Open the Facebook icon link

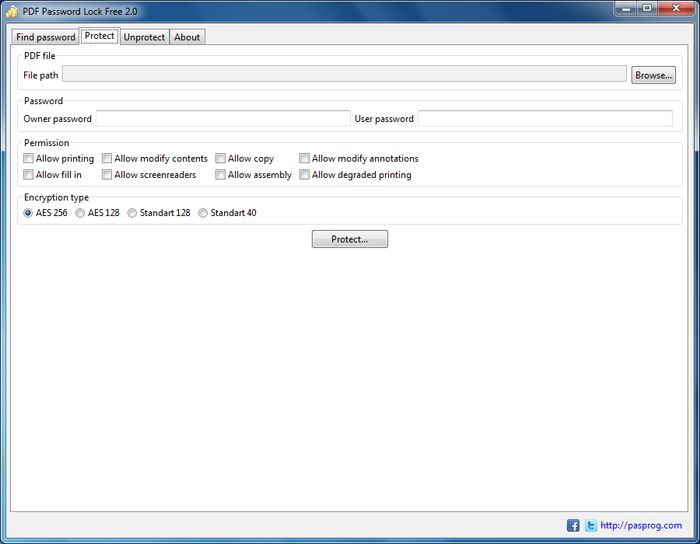pyautogui.click(x=573, y=525)
